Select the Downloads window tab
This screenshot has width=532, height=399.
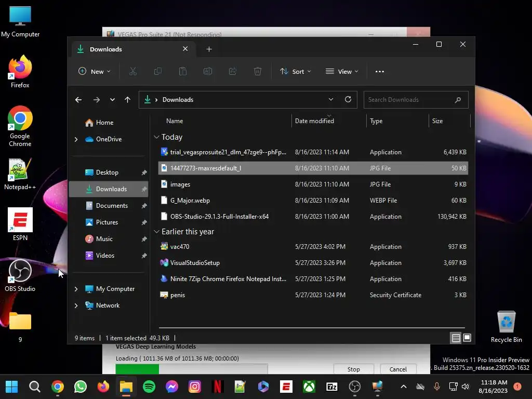pos(132,49)
